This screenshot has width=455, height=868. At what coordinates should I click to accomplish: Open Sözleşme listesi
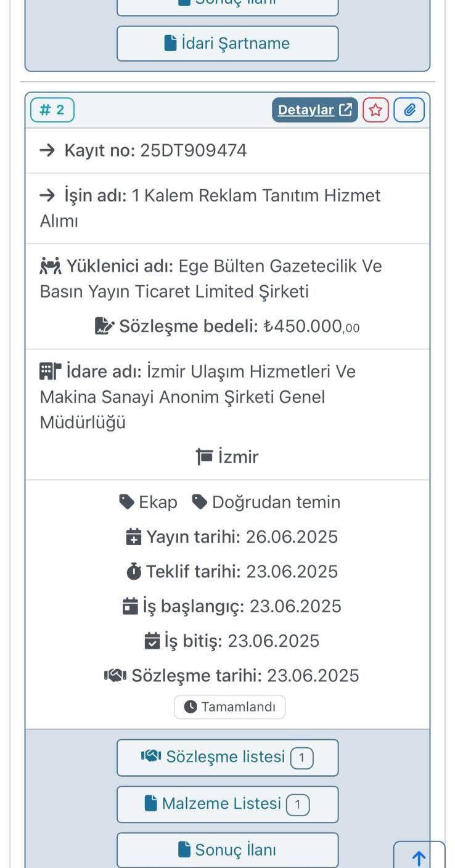227,757
